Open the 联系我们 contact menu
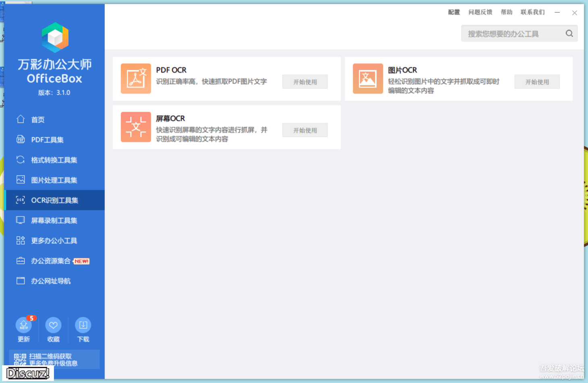Image resolution: width=588 pixels, height=383 pixels. (x=532, y=12)
